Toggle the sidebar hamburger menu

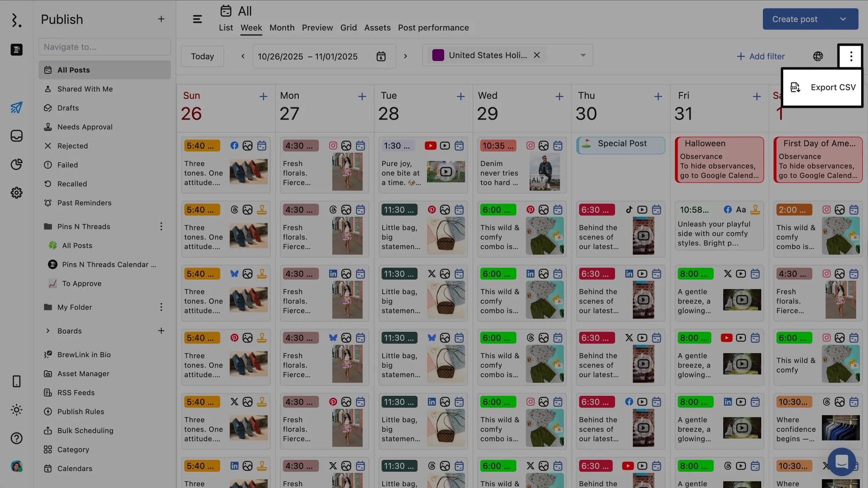tap(197, 19)
